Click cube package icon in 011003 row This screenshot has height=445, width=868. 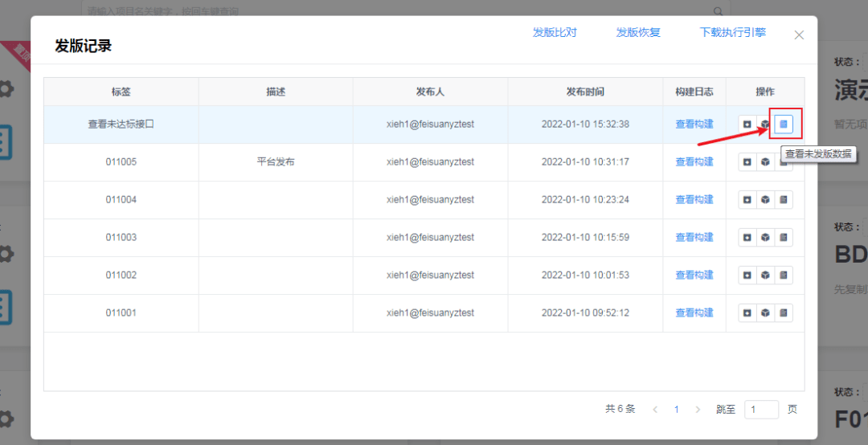pyautogui.click(x=765, y=238)
